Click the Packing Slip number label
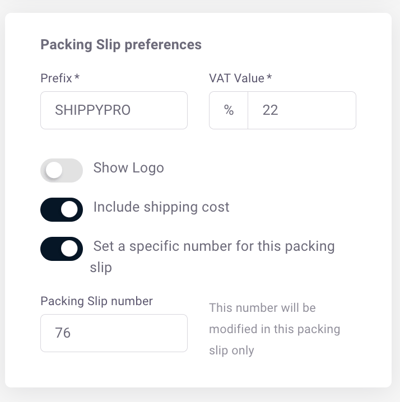This screenshot has height=402, width=400. tap(97, 301)
